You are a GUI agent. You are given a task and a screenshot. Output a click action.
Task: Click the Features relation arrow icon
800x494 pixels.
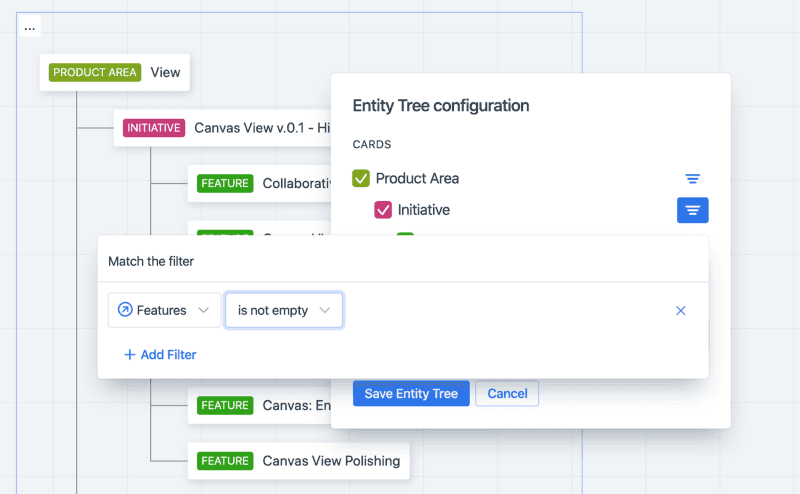125,310
